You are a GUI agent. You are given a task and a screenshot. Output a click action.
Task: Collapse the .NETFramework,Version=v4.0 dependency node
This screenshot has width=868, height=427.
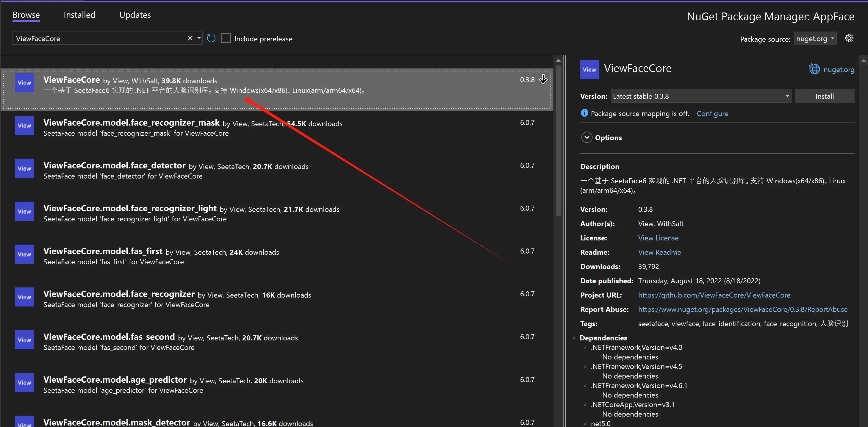pos(585,348)
